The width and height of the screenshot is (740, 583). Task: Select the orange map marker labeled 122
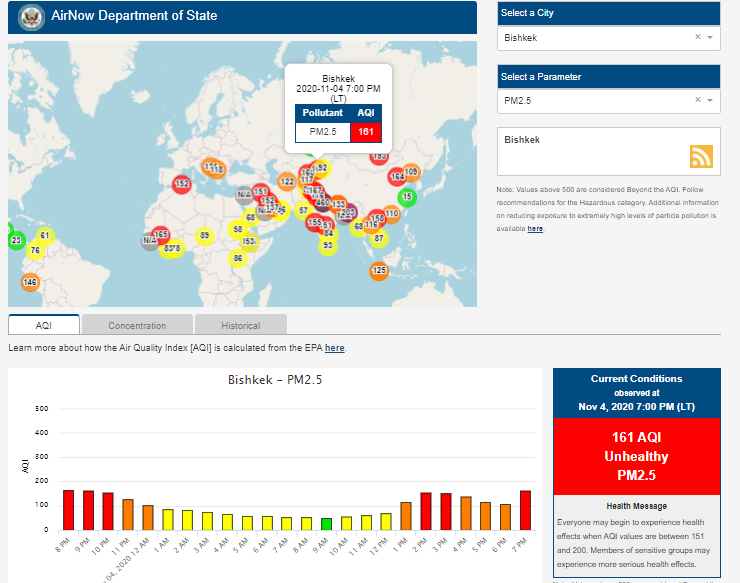click(287, 181)
